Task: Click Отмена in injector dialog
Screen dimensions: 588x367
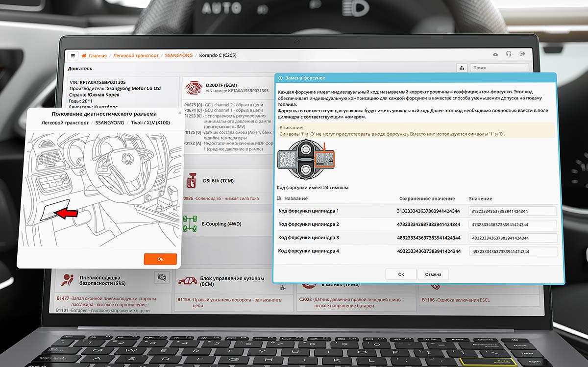Action: coord(433,274)
